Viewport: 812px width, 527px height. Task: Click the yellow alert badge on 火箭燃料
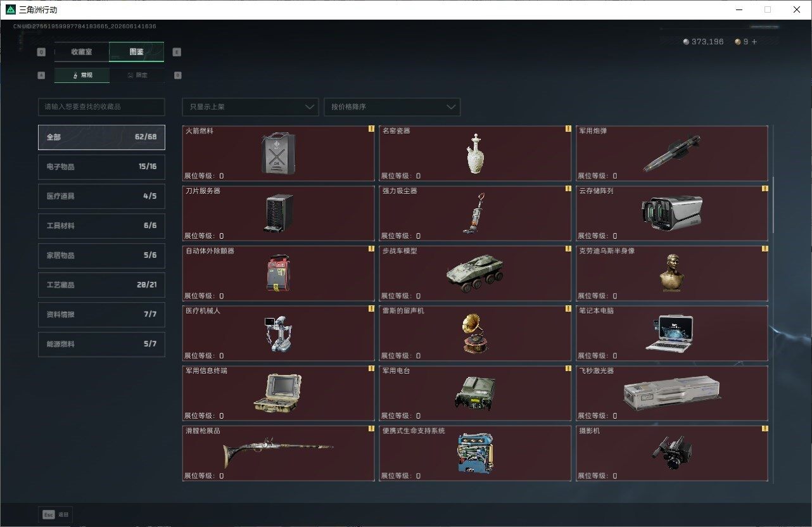(x=371, y=129)
